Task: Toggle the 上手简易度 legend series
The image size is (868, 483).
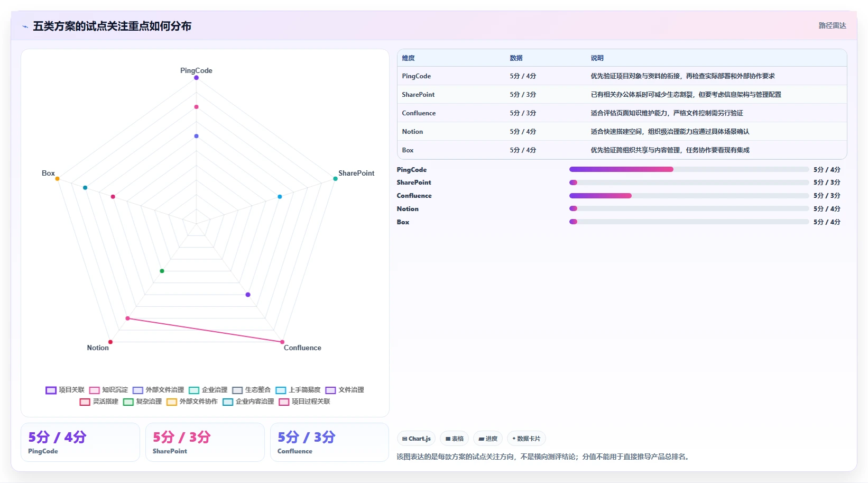Action: 298,390
